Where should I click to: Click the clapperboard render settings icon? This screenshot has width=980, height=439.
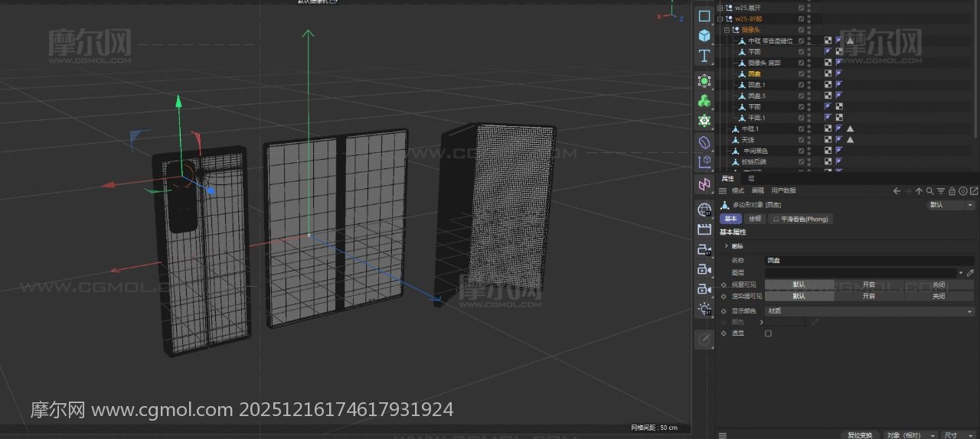click(704, 229)
